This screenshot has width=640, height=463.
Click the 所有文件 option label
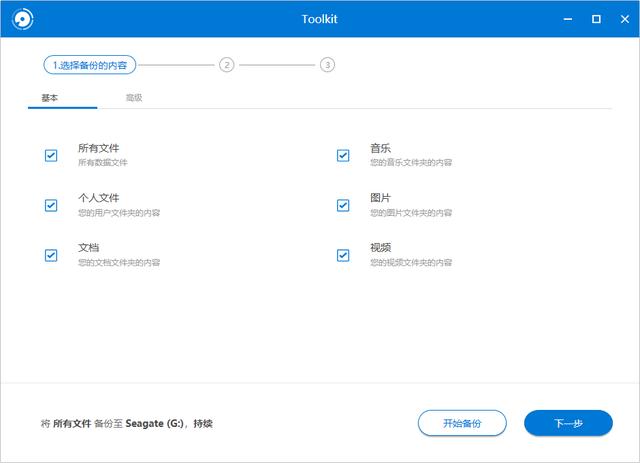[x=98, y=148]
